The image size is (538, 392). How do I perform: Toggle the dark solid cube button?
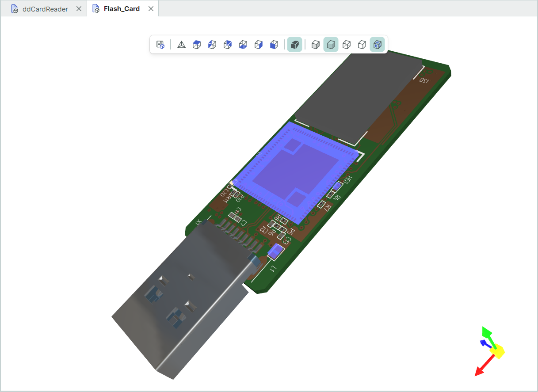tap(295, 44)
